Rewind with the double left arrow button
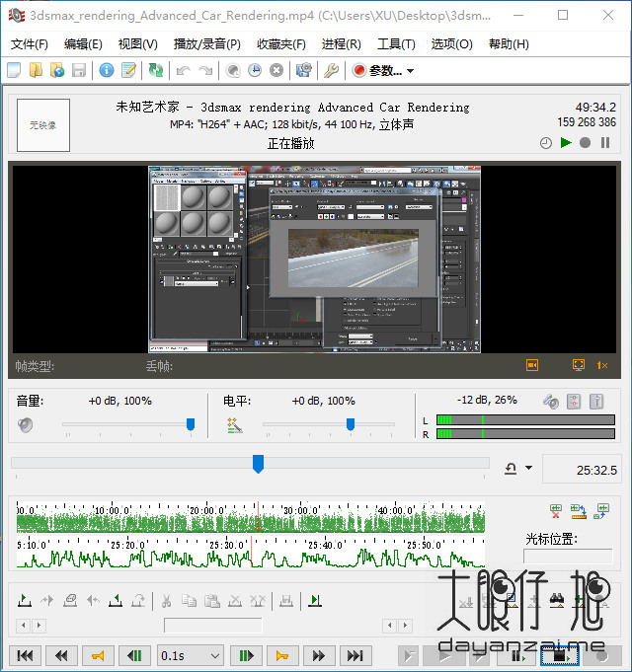This screenshot has width=632, height=672. click(61, 655)
